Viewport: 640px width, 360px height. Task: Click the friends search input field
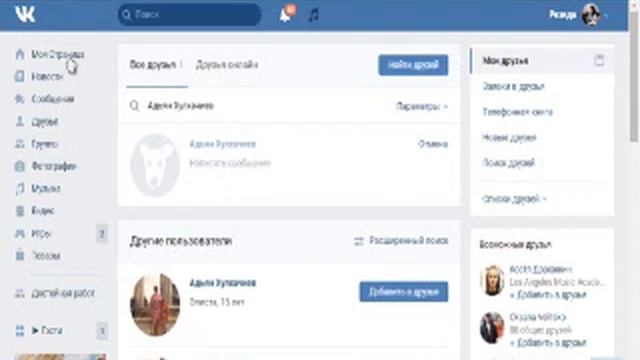[261, 106]
